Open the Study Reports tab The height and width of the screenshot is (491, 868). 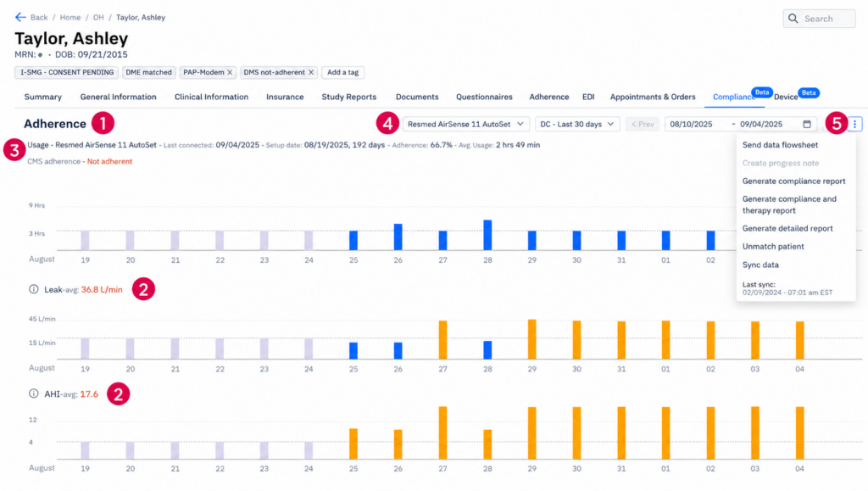(x=348, y=97)
